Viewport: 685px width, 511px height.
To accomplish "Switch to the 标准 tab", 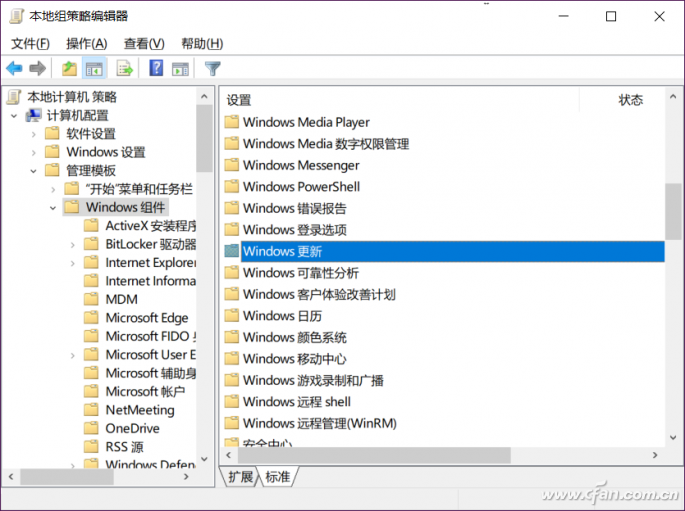I will 278,476.
